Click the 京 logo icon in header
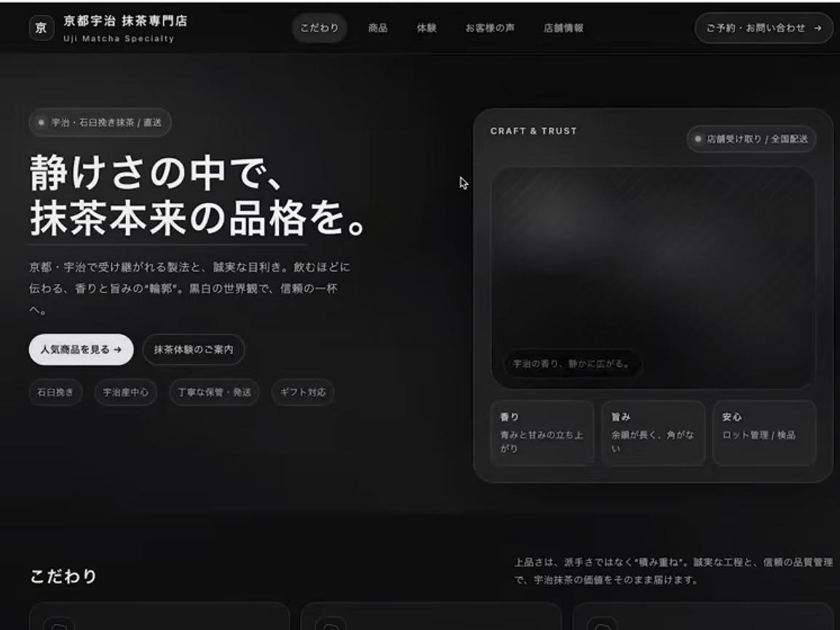Image resolution: width=840 pixels, height=630 pixels. (41, 28)
